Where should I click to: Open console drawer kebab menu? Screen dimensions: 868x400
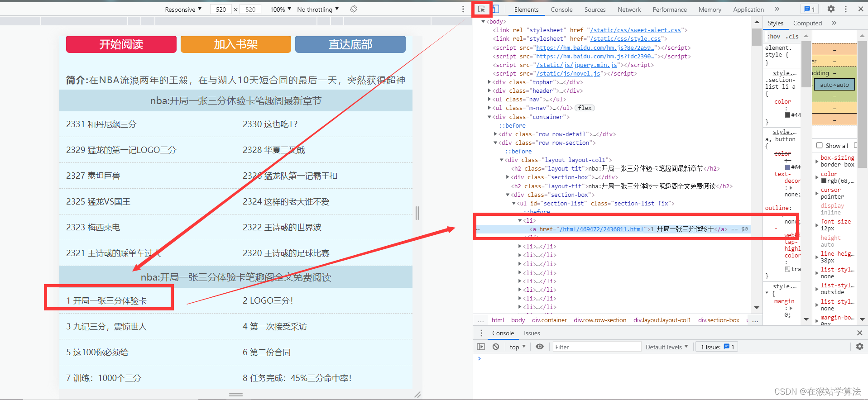481,333
